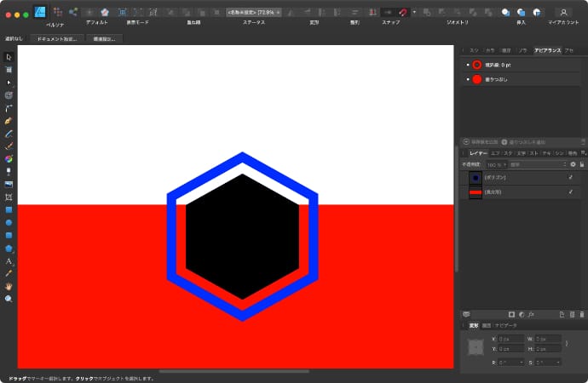Open the My Account icon
The width and height of the screenshot is (588, 383).
tap(563, 12)
